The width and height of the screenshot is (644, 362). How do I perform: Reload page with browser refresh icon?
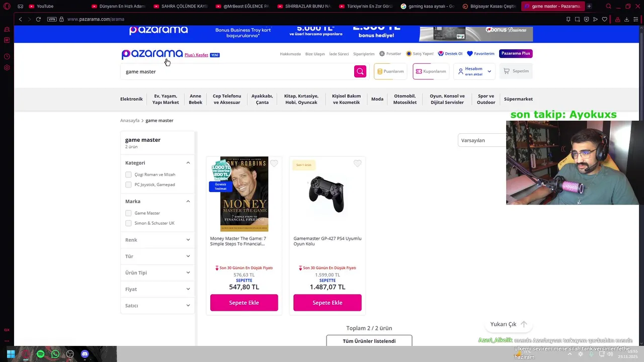pyautogui.click(x=38, y=19)
